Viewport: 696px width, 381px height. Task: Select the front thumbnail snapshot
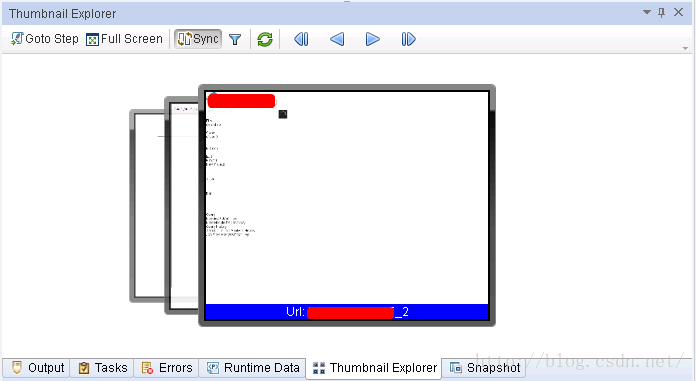point(347,205)
